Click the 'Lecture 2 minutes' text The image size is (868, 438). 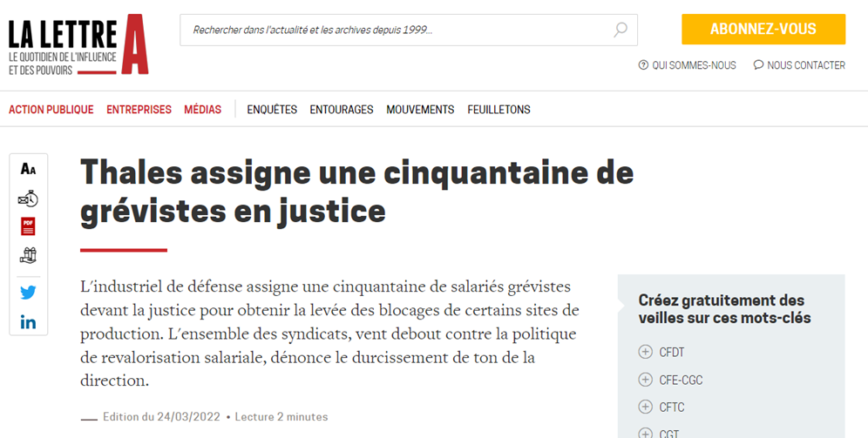281,417
